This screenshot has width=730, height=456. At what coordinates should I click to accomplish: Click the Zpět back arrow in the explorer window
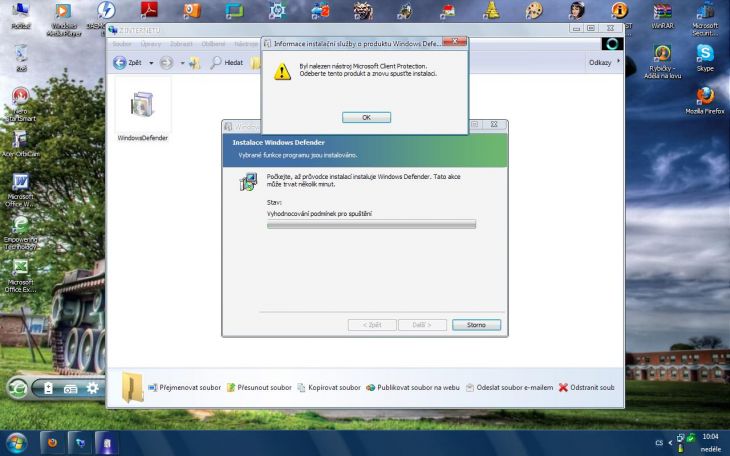pos(120,62)
